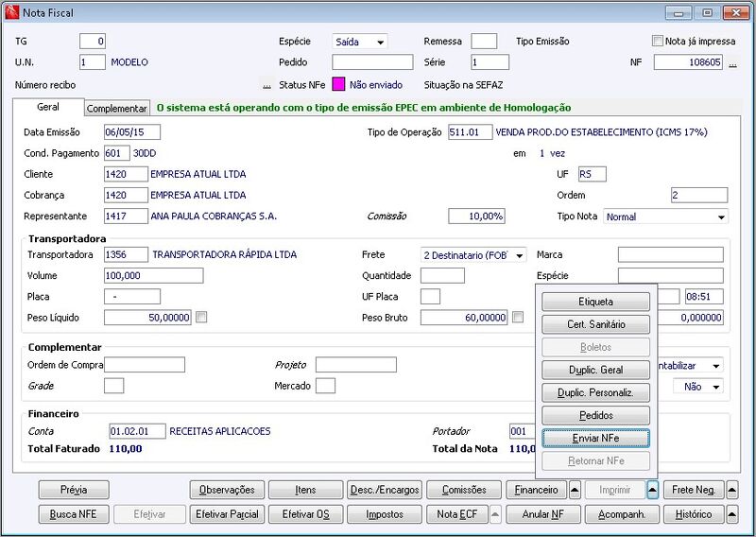Click the Volume field
756x537 pixels.
pos(154,275)
